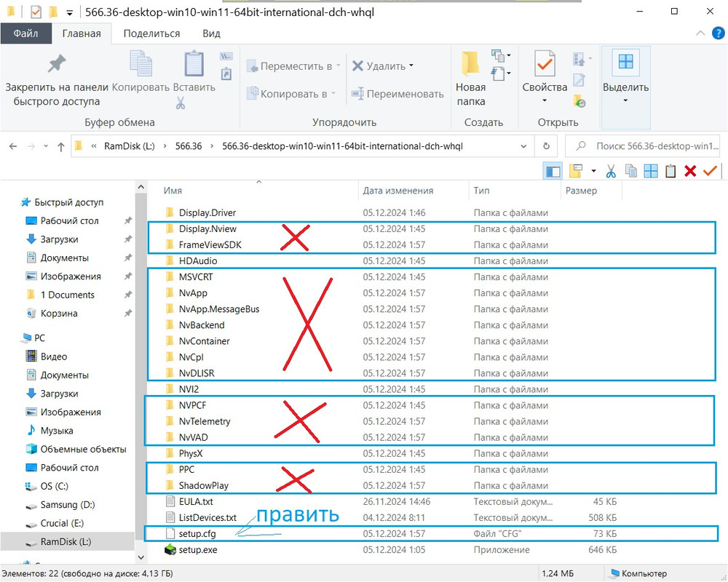The image size is (728, 582).
Task: Click the search box field
Action: coord(643,146)
